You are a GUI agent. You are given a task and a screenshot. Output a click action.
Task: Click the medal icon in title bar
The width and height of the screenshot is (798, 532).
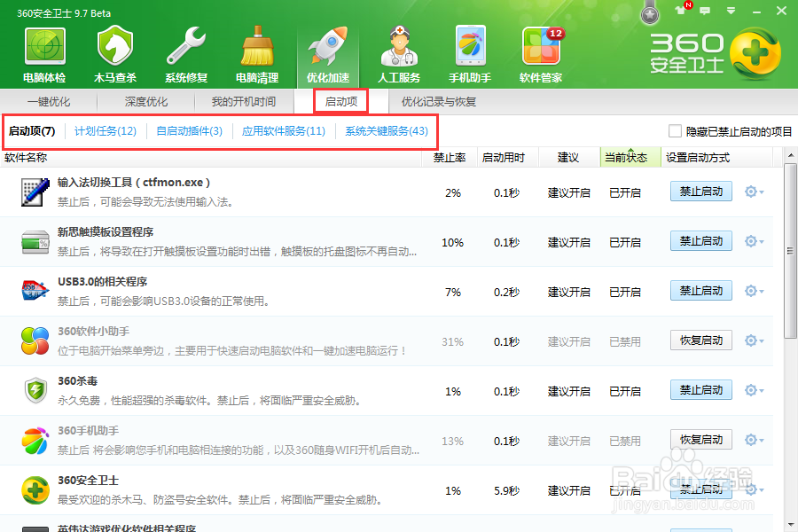650,12
